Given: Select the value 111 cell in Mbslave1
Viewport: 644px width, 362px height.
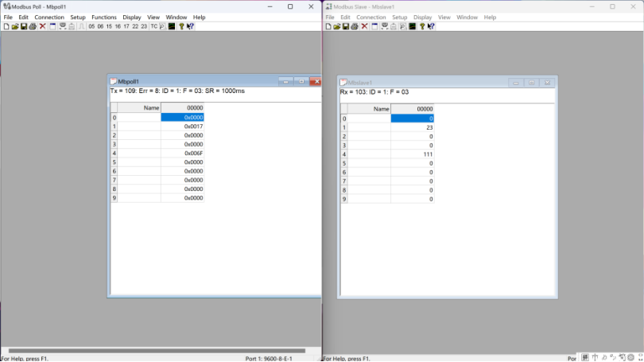Looking at the screenshot, I should [412, 154].
